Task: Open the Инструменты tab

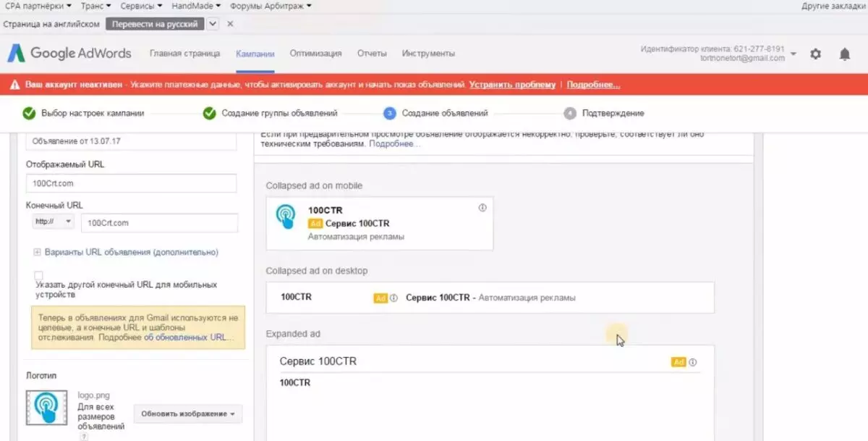Action: tap(428, 54)
